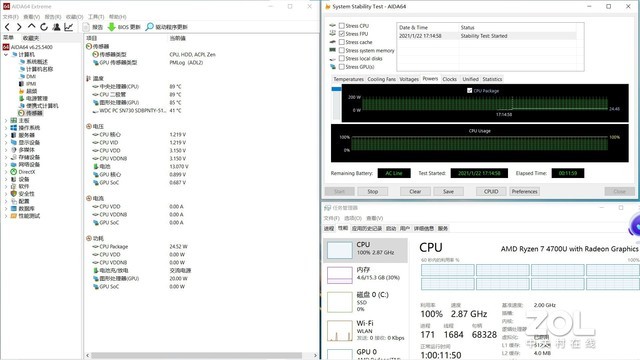Select 计算机名称 in the AIDA64 tree
This screenshot has height=360, width=640.
(39, 69)
